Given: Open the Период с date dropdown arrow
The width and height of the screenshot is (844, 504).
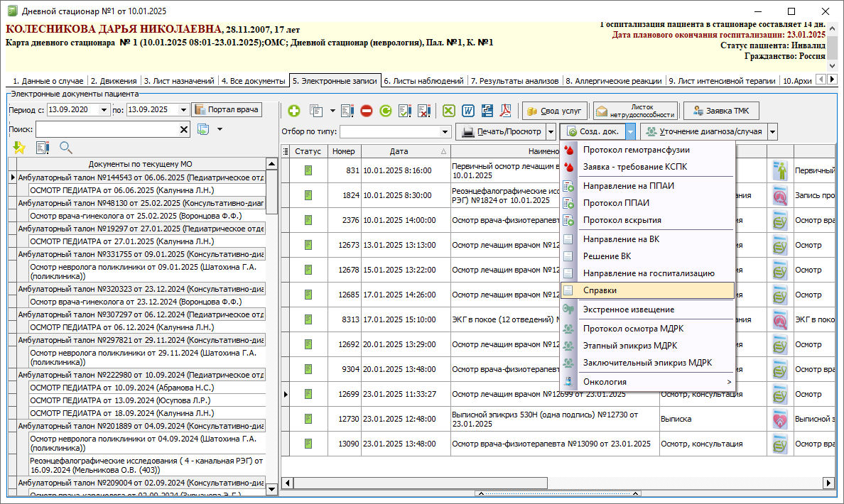Looking at the screenshot, I should (x=104, y=110).
